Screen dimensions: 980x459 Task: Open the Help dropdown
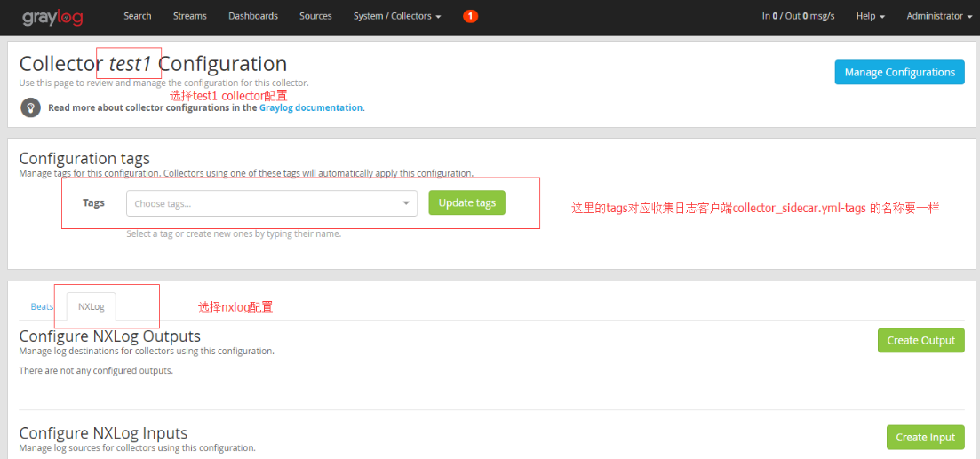[x=871, y=16]
